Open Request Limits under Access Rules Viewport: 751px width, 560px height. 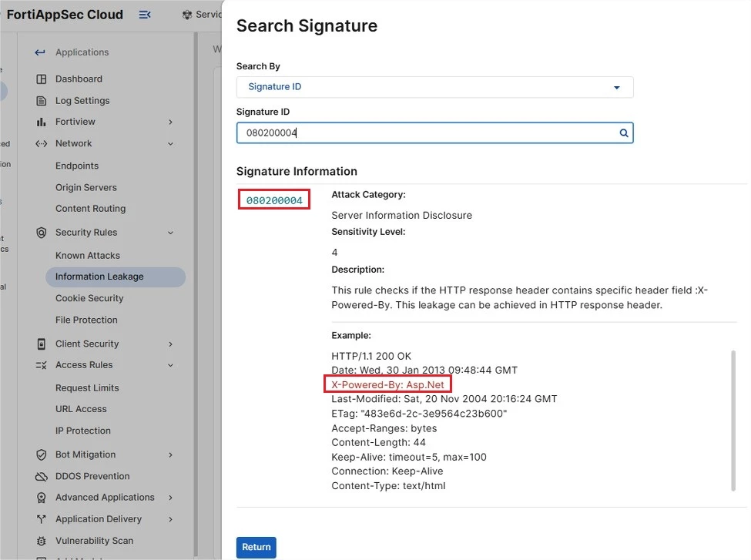pos(87,387)
